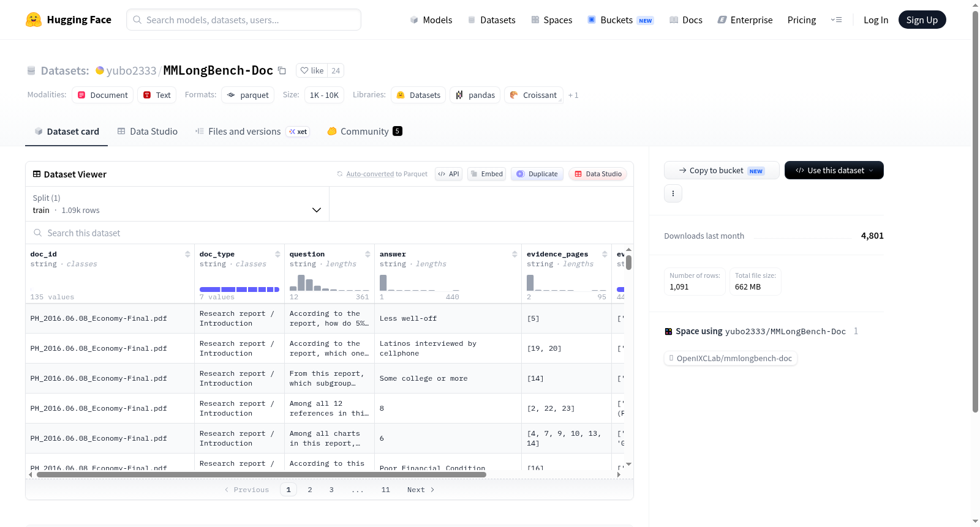Open the yubo2333 profile link
The image size is (980, 527).
(x=131, y=70)
